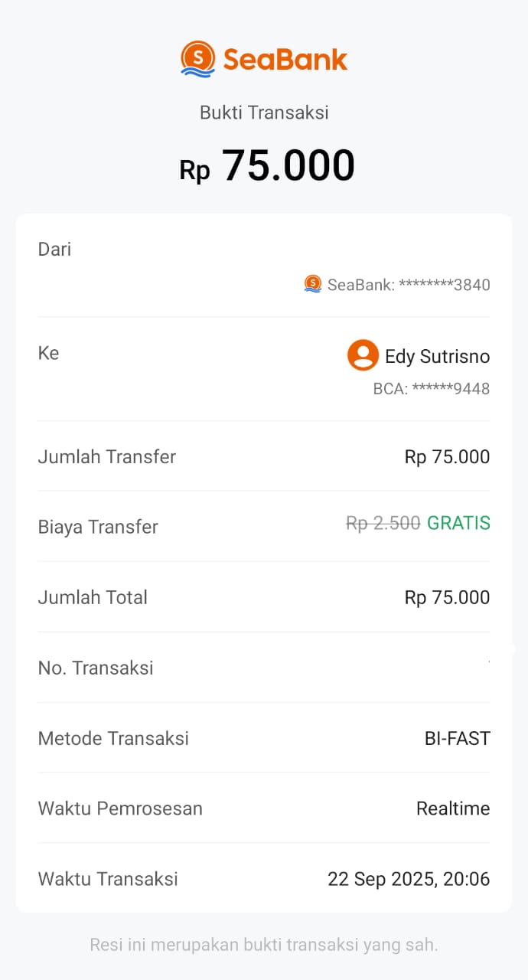Click the SeaBank logo icon at top
Image resolution: width=528 pixels, height=980 pixels.
pyautogui.click(x=197, y=59)
